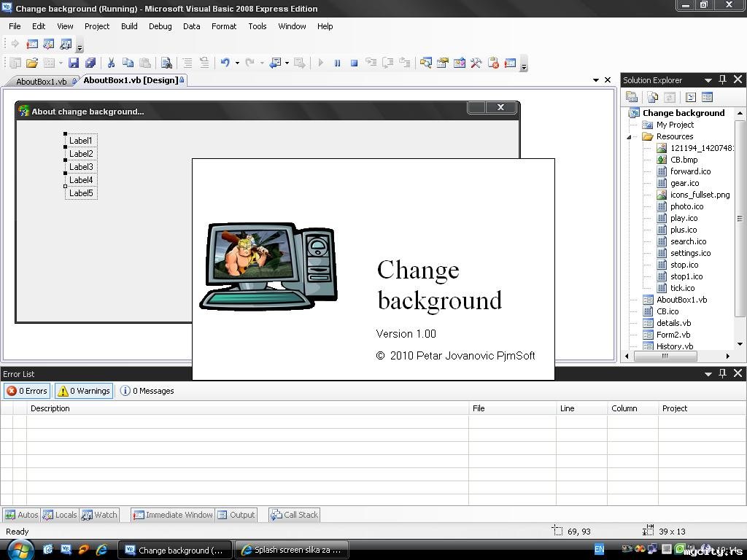Open the Debug menu

click(x=160, y=26)
